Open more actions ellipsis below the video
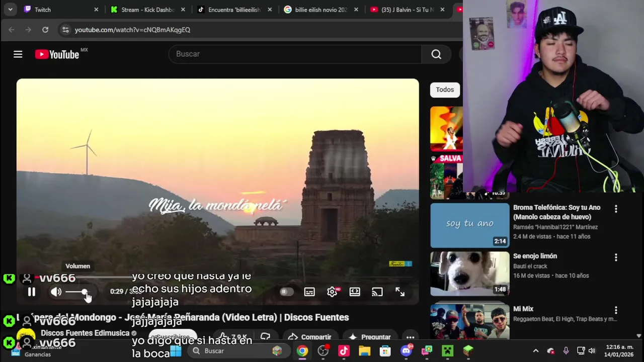This screenshot has width=644, height=362. (410, 337)
